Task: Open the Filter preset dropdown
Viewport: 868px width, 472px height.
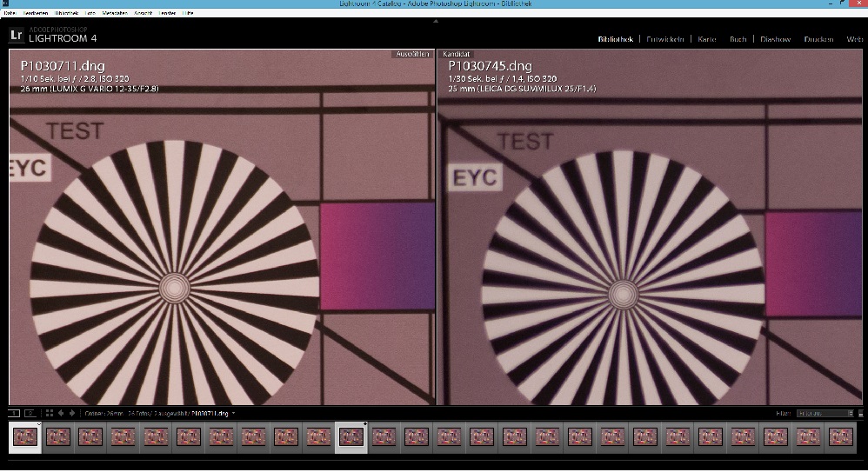Action: tap(825, 413)
